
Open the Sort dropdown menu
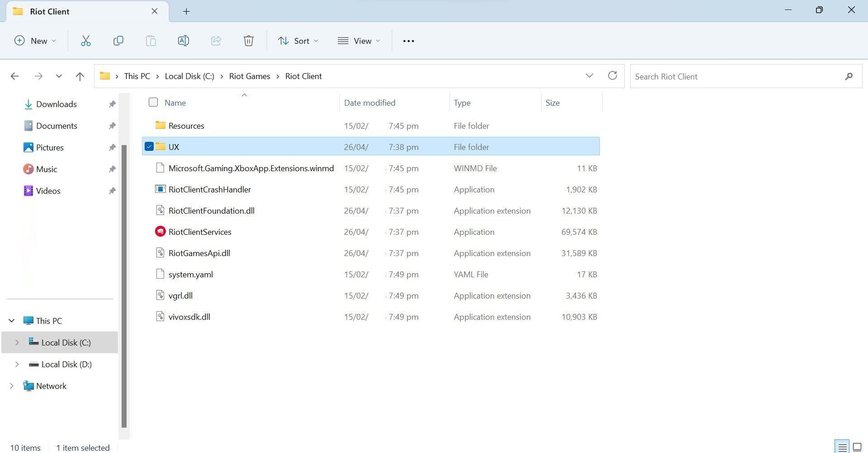click(298, 41)
